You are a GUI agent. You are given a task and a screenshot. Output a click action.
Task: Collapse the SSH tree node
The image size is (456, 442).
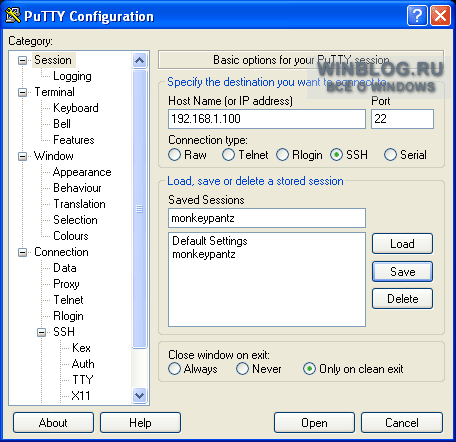pyautogui.click(x=41, y=332)
